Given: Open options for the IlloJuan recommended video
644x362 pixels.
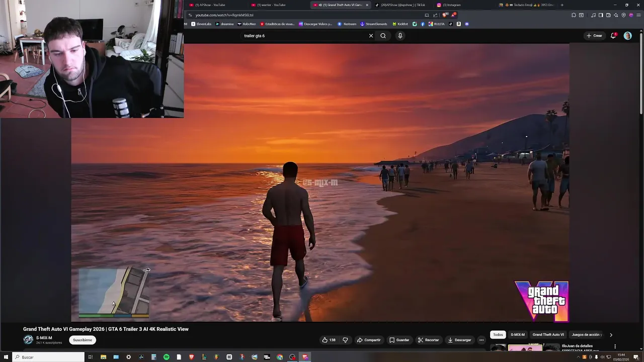Looking at the screenshot, I should pos(615,346).
